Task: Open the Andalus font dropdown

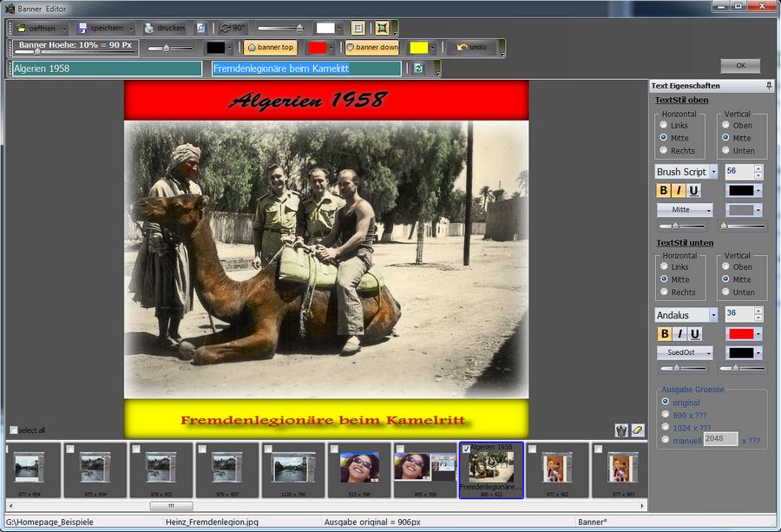Action: click(713, 315)
